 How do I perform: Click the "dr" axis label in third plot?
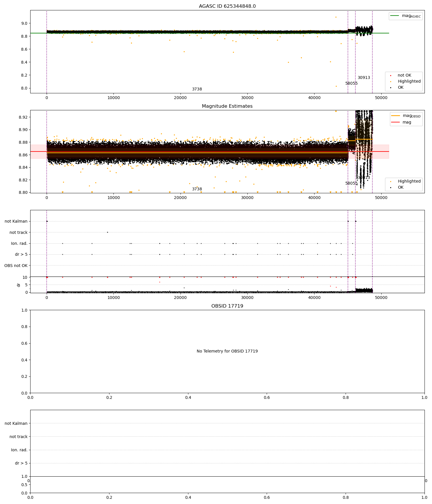[x=19, y=285]
